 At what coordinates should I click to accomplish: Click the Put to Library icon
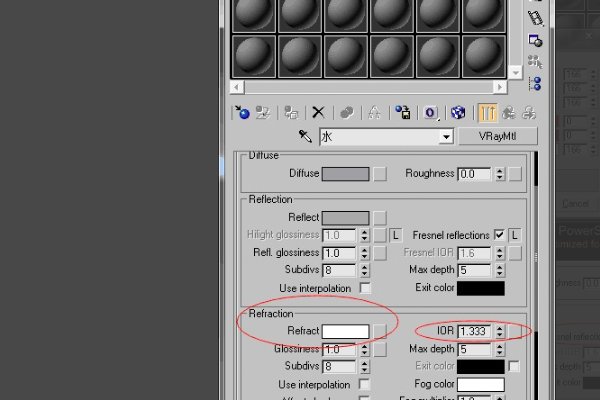click(x=403, y=113)
